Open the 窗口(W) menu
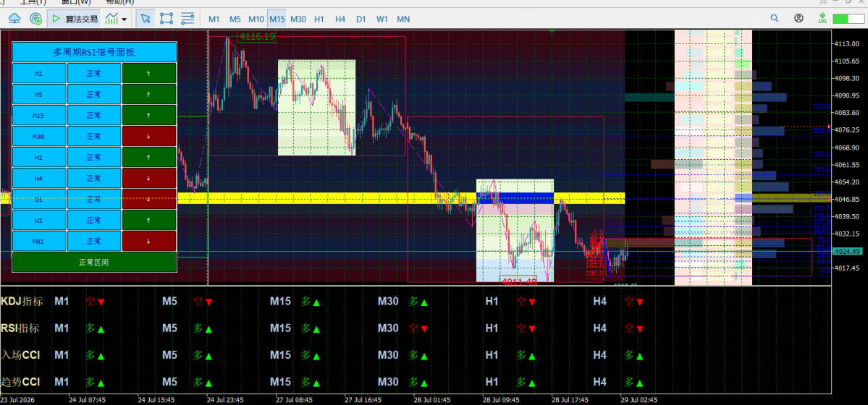 click(76, 2)
